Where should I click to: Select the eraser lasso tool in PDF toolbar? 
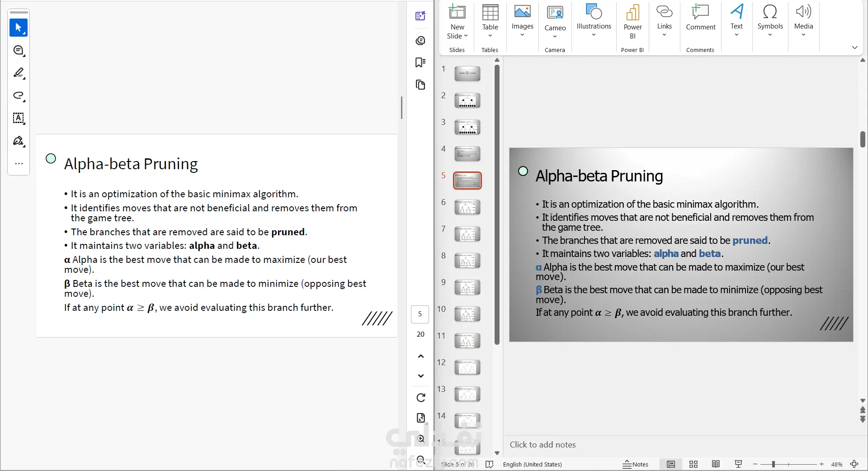click(19, 95)
